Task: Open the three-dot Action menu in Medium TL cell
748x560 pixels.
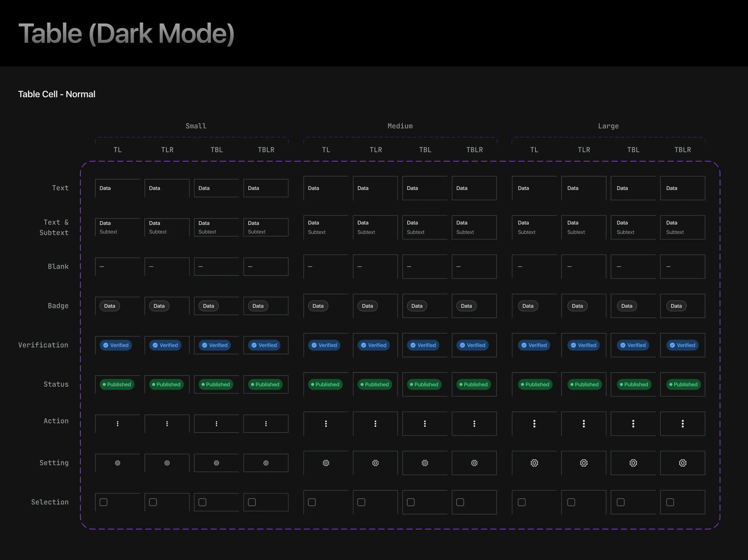Action: tap(326, 423)
